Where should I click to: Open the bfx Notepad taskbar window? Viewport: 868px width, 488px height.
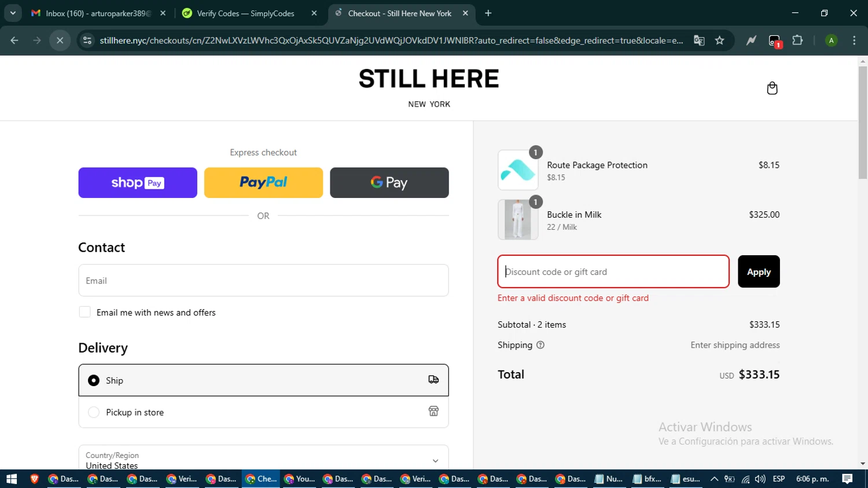tap(648, 479)
